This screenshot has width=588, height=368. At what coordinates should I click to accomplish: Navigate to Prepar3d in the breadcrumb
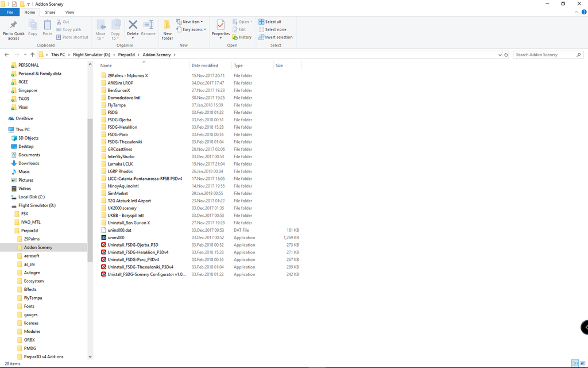tap(126, 55)
